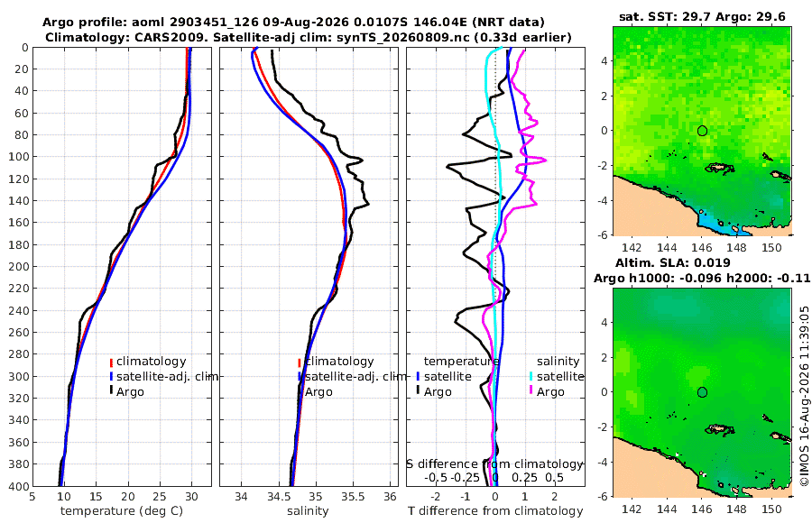This screenshot has height=523, width=812.
Task: Click the Argo profile title text
Action: (x=293, y=23)
